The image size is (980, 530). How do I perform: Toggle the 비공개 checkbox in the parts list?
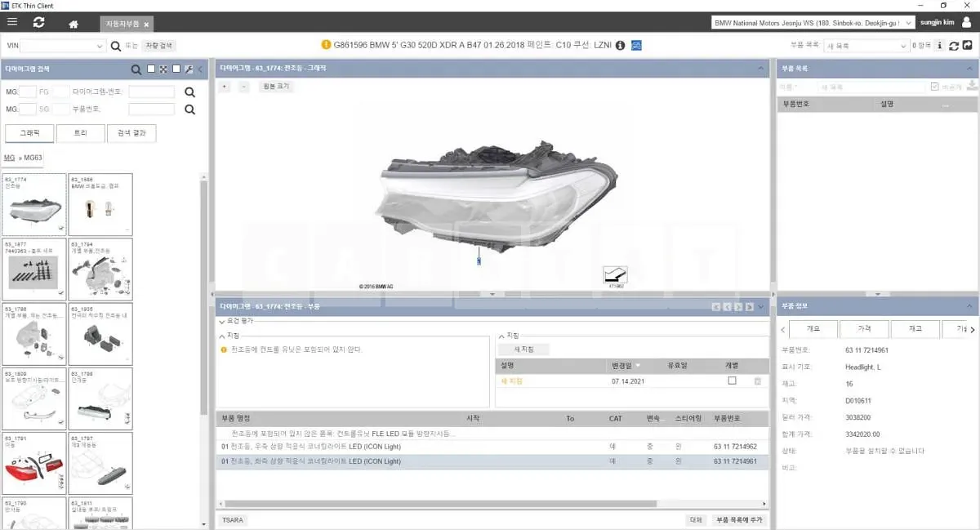935,87
